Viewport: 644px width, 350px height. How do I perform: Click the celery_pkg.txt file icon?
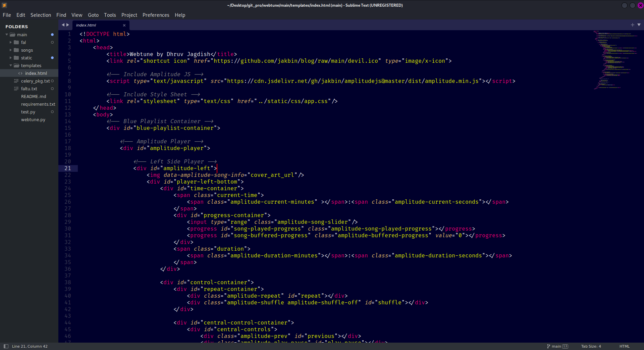coord(16,81)
